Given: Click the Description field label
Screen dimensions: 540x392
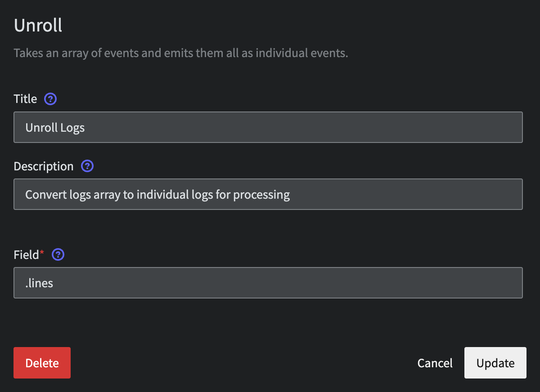Looking at the screenshot, I should [x=44, y=166].
